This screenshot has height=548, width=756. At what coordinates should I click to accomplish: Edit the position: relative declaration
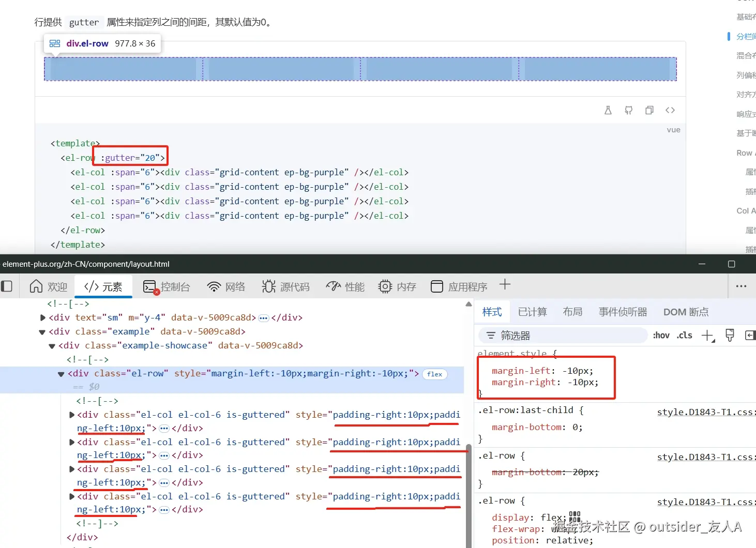(x=542, y=540)
